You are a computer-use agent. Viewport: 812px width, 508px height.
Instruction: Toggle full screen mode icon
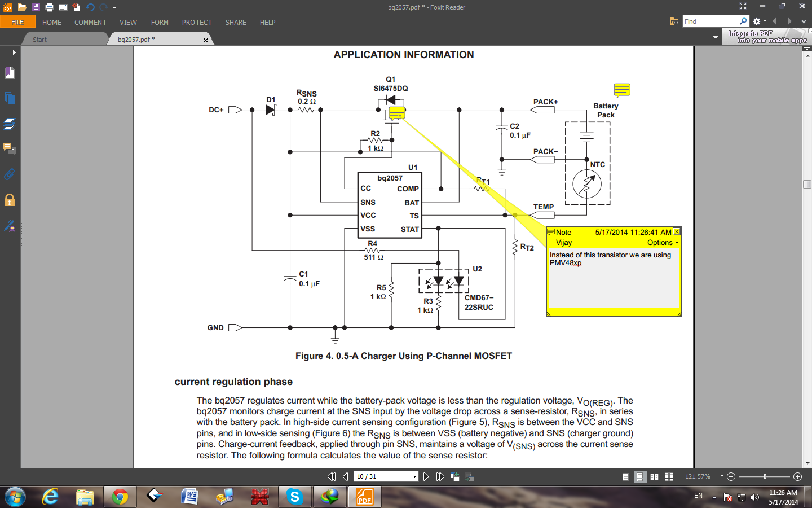(743, 6)
